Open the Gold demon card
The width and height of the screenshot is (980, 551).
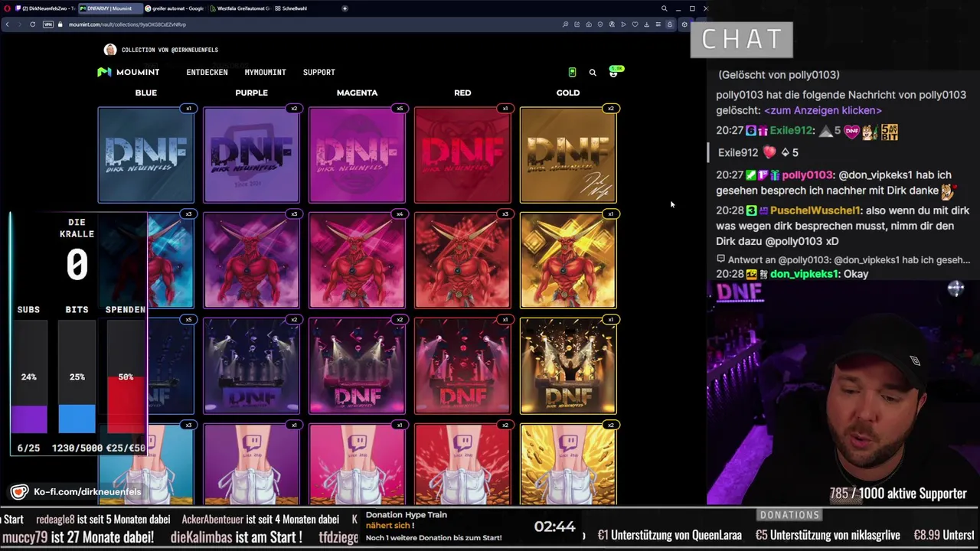click(568, 261)
